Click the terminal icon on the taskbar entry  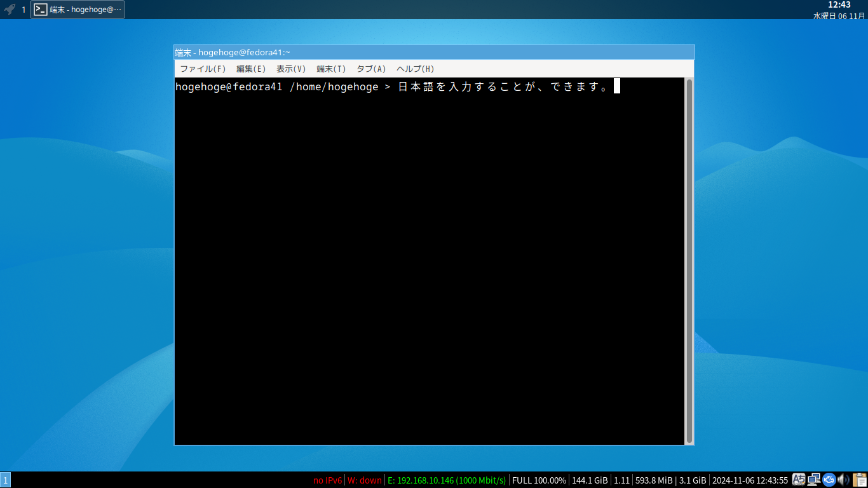pos(39,9)
